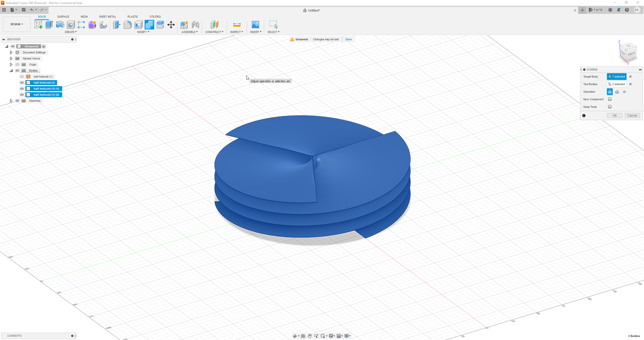Select the Revolve tool icon
The width and height of the screenshot is (644, 340).
pyautogui.click(x=60, y=25)
